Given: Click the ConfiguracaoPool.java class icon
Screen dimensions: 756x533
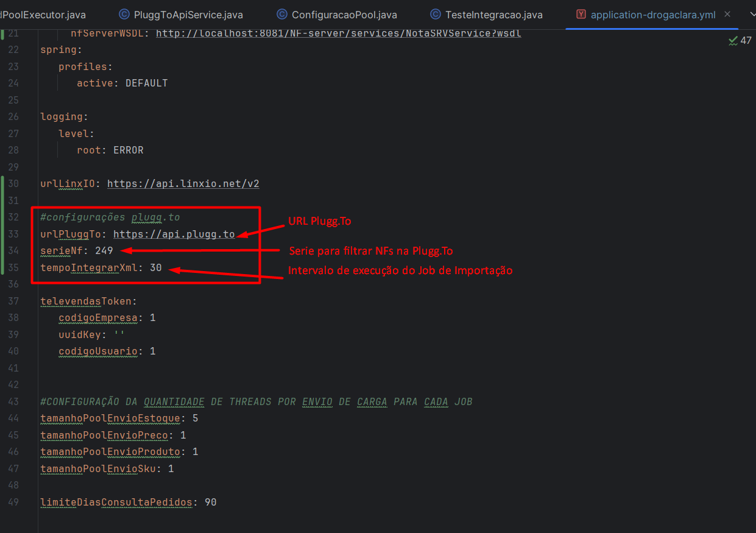Looking at the screenshot, I should tap(282, 14).
